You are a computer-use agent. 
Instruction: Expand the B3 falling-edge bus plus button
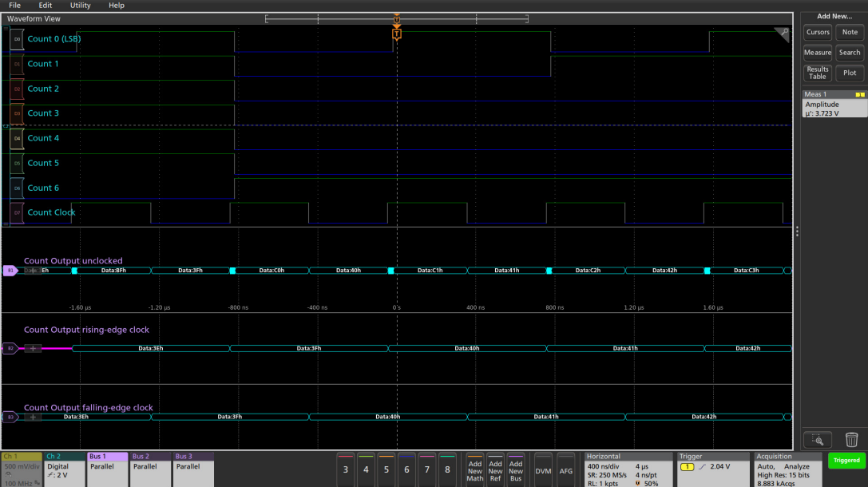(33, 417)
